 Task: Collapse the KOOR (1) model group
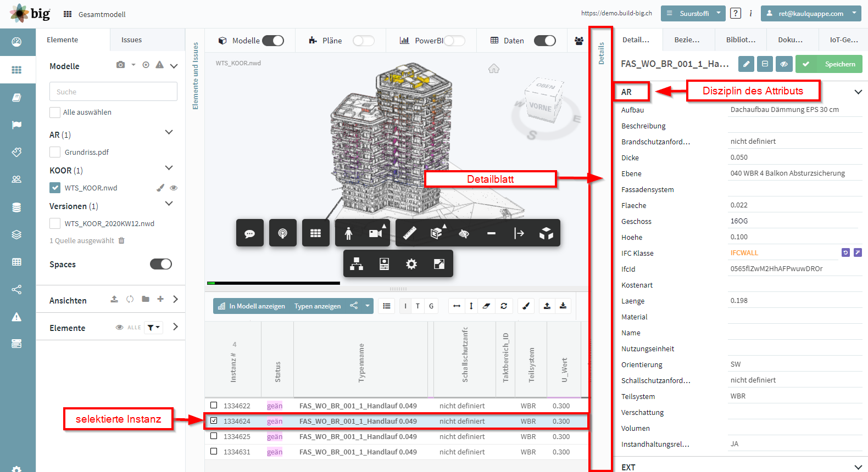169,168
